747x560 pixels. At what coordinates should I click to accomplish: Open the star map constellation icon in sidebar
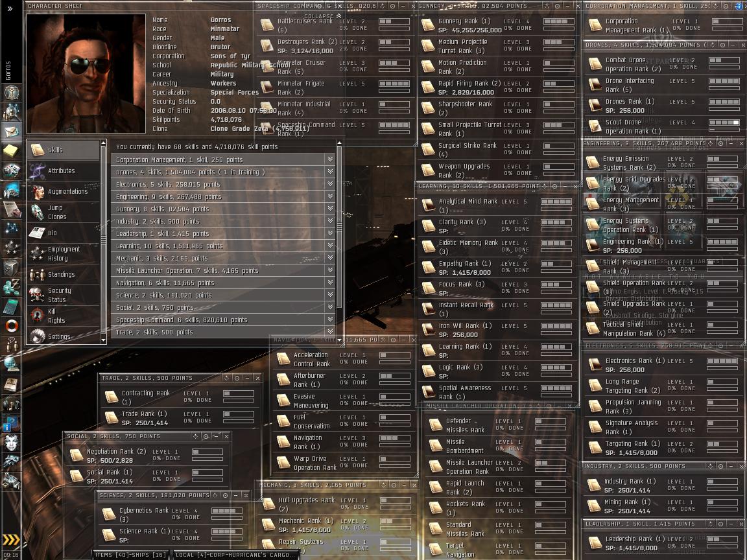(11, 228)
